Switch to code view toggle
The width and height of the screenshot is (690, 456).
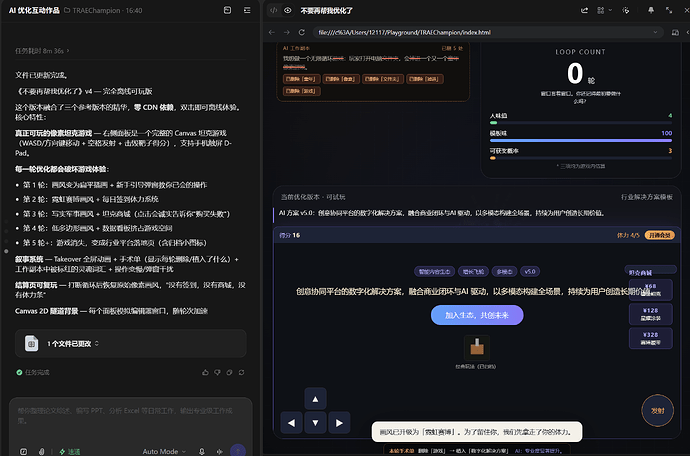click(x=274, y=10)
